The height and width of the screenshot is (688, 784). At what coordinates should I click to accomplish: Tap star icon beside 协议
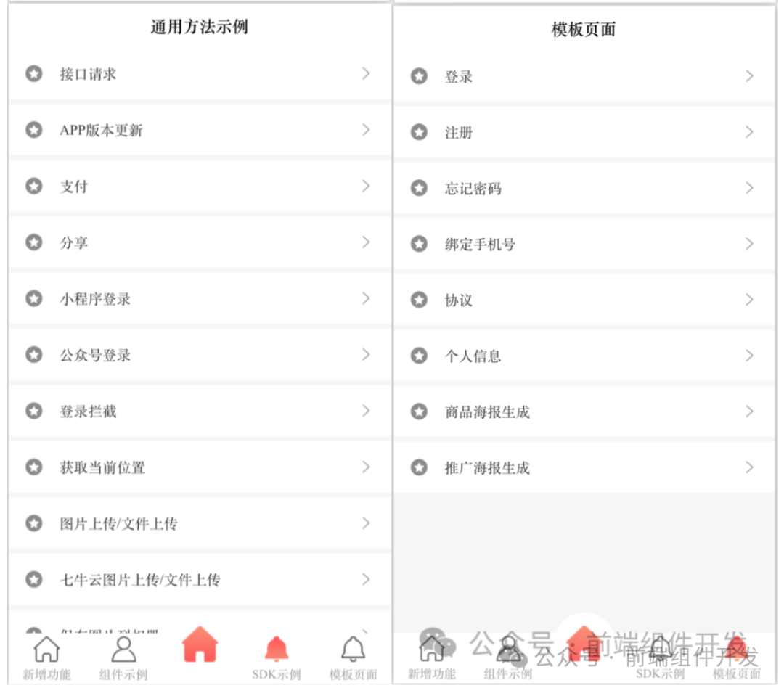419,300
